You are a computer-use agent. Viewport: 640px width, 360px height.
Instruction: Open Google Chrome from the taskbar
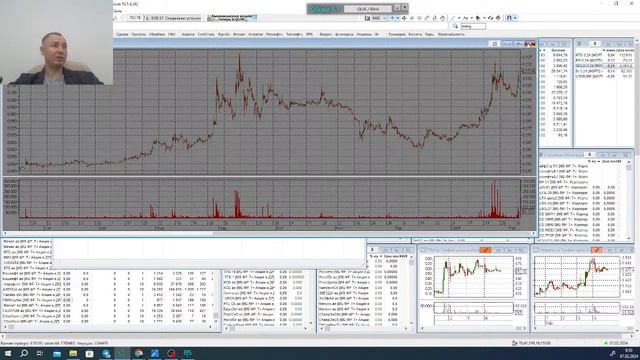coord(138,353)
